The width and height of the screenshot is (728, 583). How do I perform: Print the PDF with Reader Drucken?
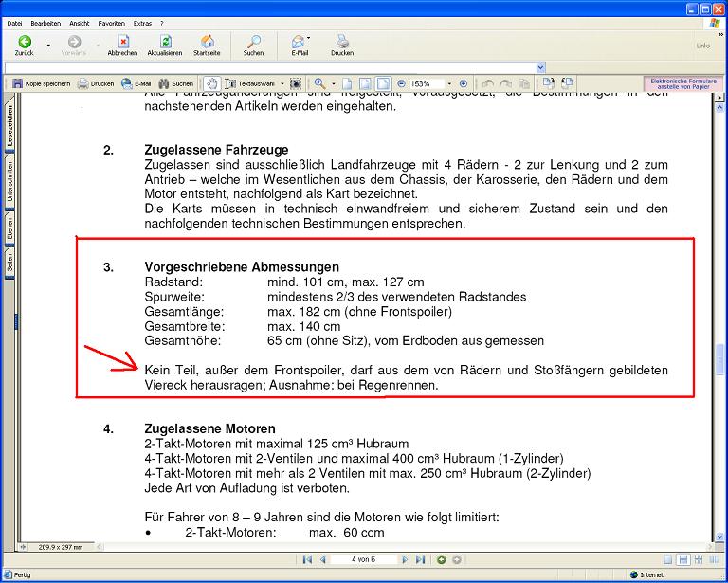tap(96, 83)
